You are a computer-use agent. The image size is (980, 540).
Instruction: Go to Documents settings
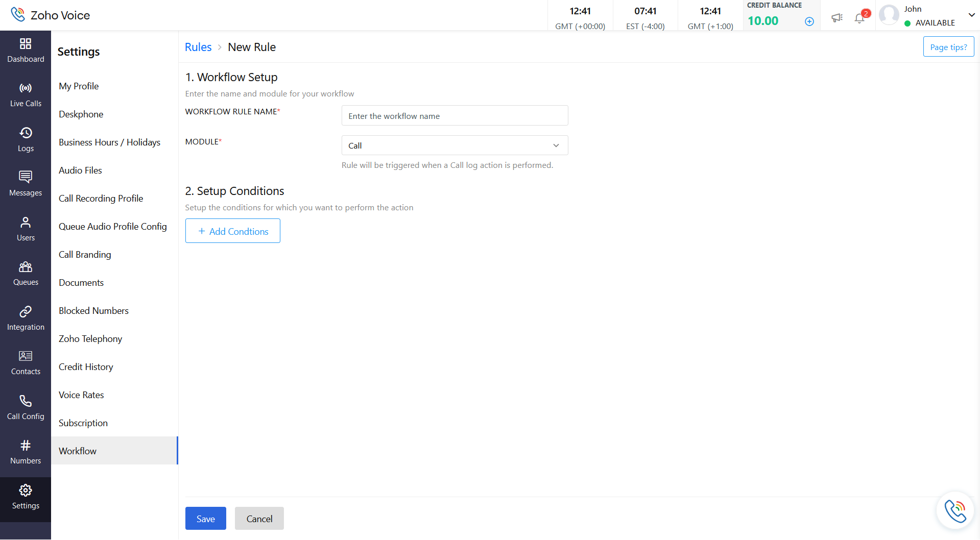(81, 283)
